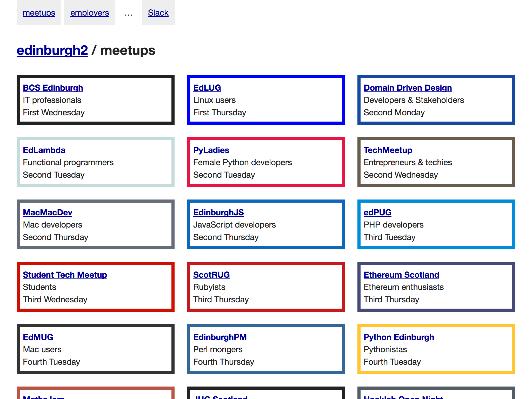Click 'Perl mongers' text
Viewport: 532px width, 399px height.
tap(218, 349)
